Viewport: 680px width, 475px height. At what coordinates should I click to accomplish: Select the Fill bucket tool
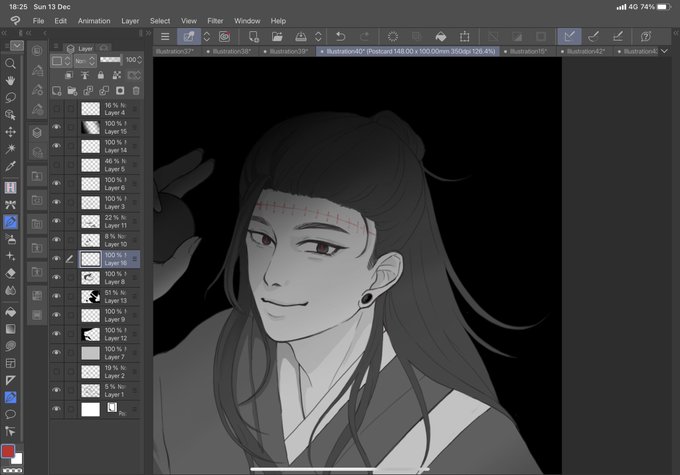[10, 312]
